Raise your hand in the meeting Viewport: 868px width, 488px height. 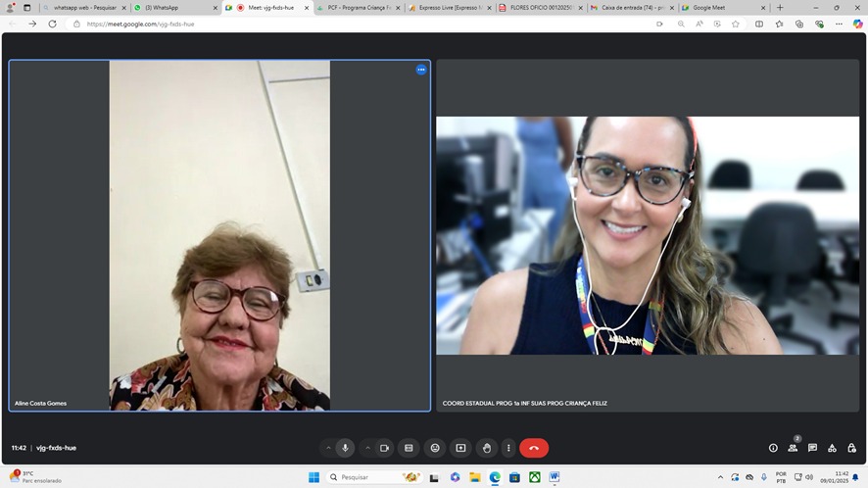tap(486, 448)
